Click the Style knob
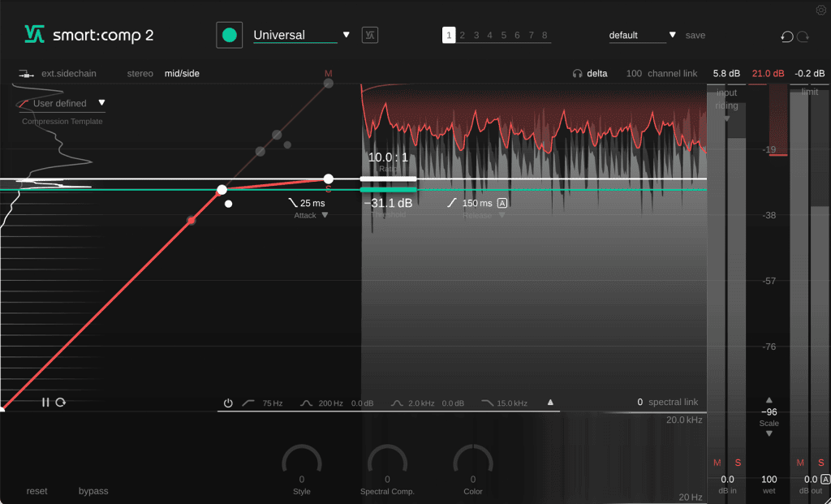The height and width of the screenshot is (504, 831). (301, 463)
